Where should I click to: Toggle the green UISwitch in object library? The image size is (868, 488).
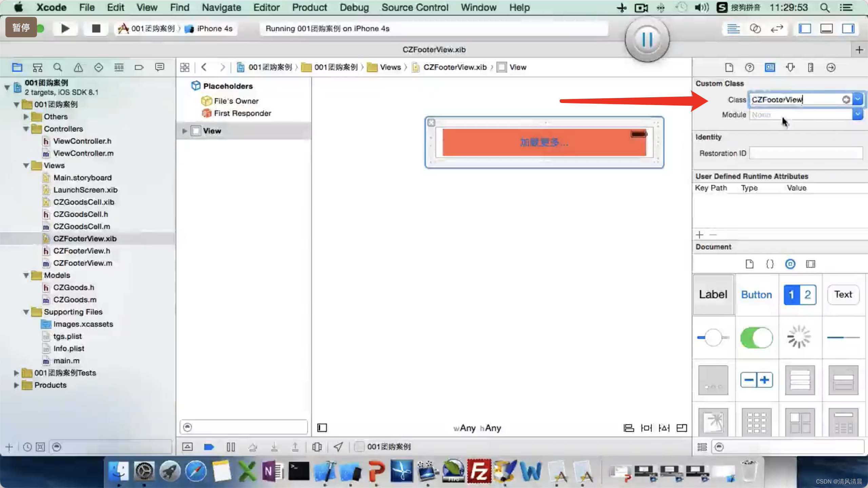coord(756,338)
